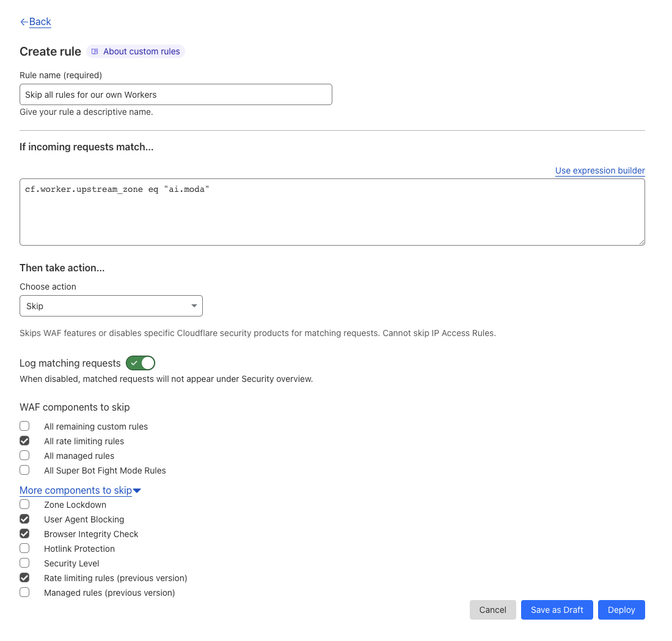This screenshot has height=641, width=672.
Task: Save the rule as Draft
Action: coord(557,609)
